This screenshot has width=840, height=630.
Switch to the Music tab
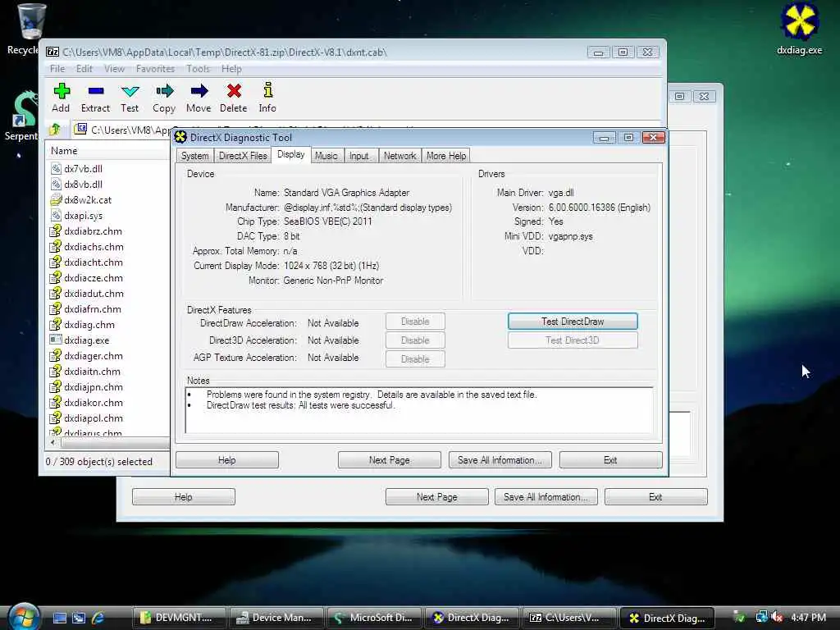point(326,156)
